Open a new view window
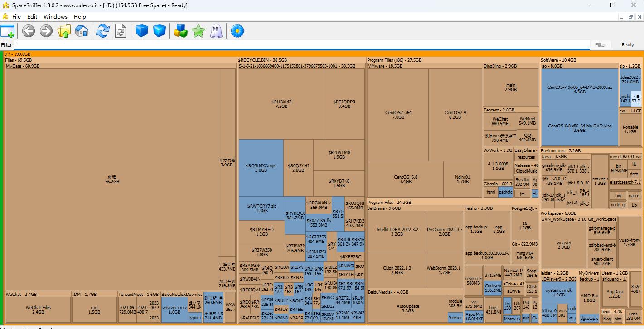 (x=8, y=31)
